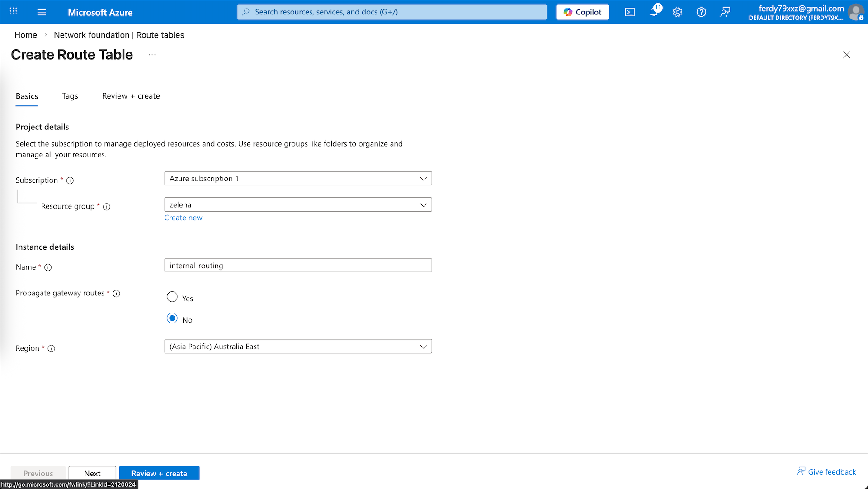Open the portal settings gear icon

(677, 12)
